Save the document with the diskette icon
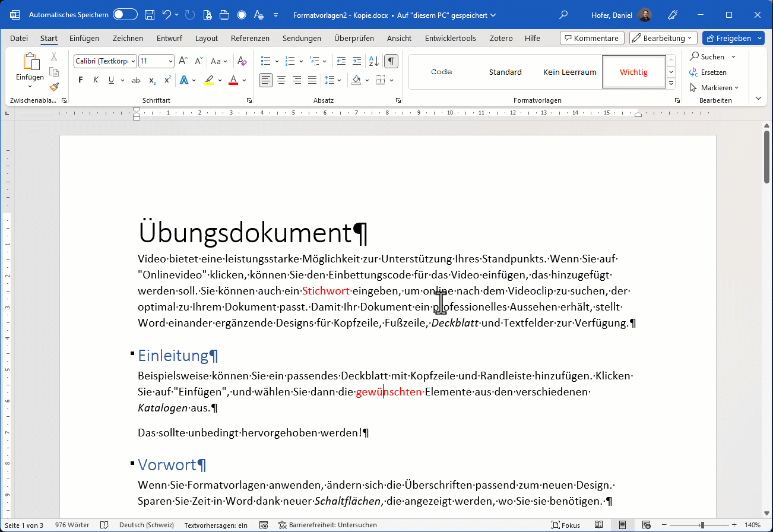Viewport: 773px width, 532px height. pyautogui.click(x=150, y=15)
